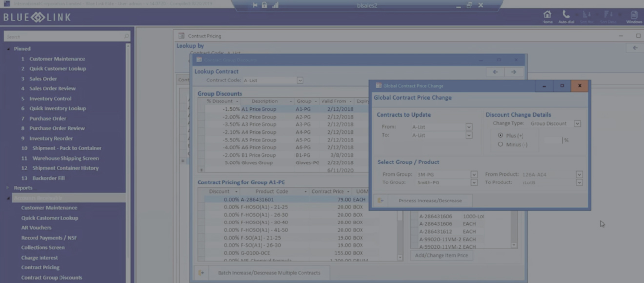Open the Auto-dial phone icon
Image resolution: width=644 pixels, height=283 pixels.
point(566,15)
